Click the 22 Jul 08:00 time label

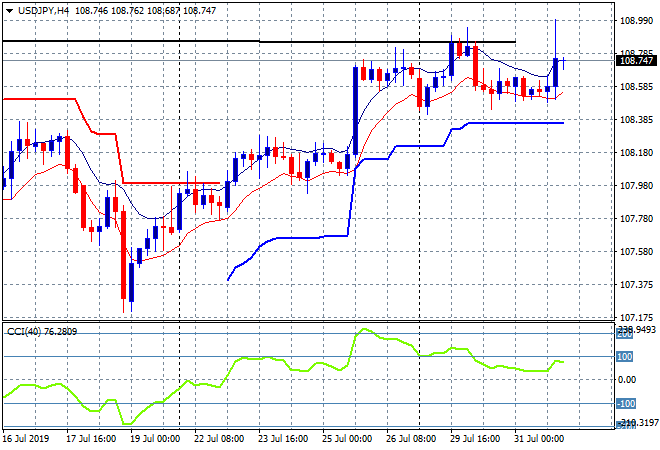click(x=219, y=439)
